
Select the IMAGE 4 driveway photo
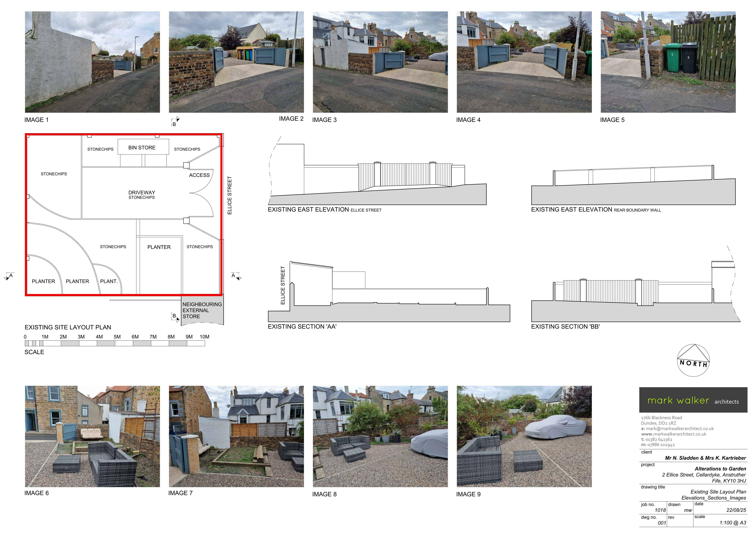coord(524,62)
